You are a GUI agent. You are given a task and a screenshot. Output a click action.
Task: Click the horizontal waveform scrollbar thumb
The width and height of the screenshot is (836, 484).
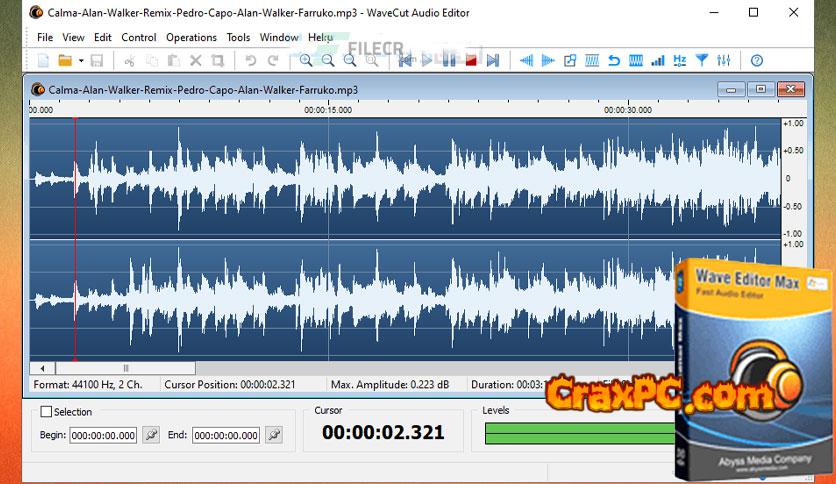125,368
